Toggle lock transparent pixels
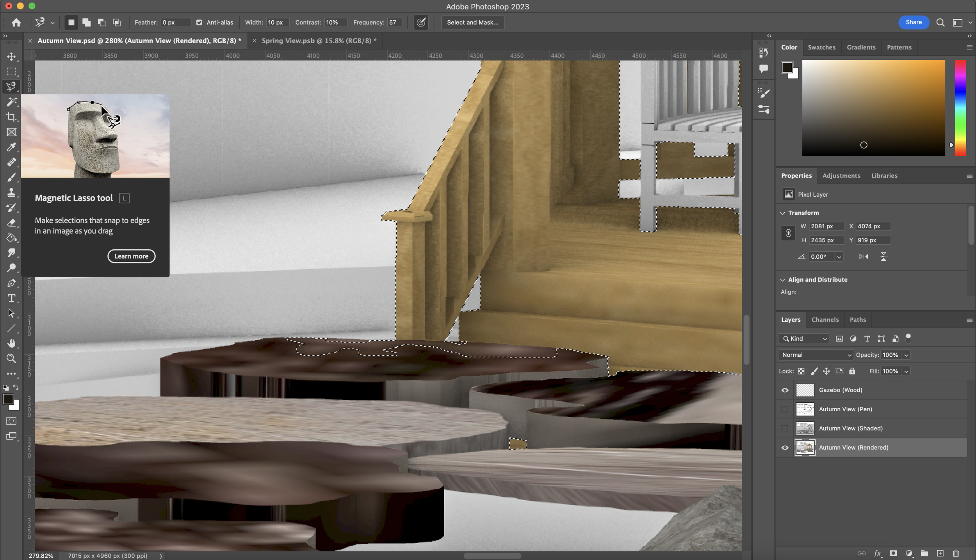Screen dimensions: 976x560 (801, 371)
